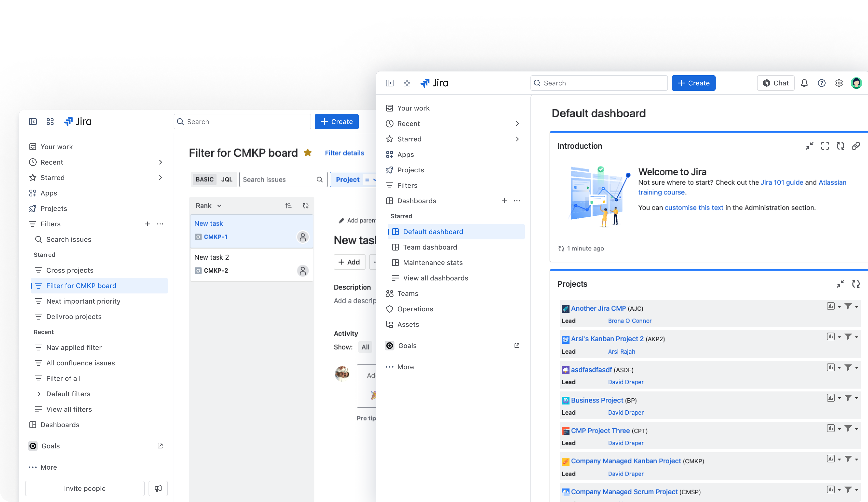Click the Search issues input field
Viewport: 868px width, 502px height.
coord(283,179)
